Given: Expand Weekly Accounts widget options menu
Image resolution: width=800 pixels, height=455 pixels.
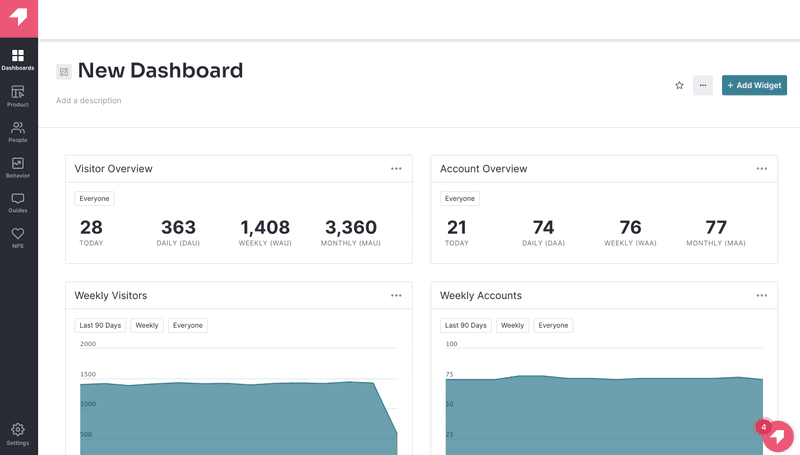Looking at the screenshot, I should [x=762, y=296].
